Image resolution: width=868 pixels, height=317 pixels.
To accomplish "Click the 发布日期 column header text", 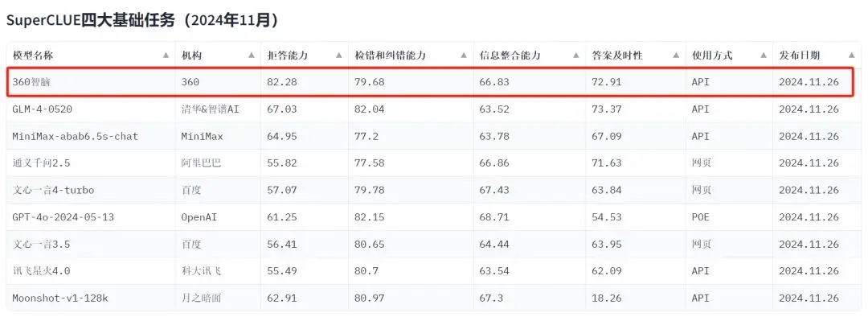I will (x=800, y=56).
